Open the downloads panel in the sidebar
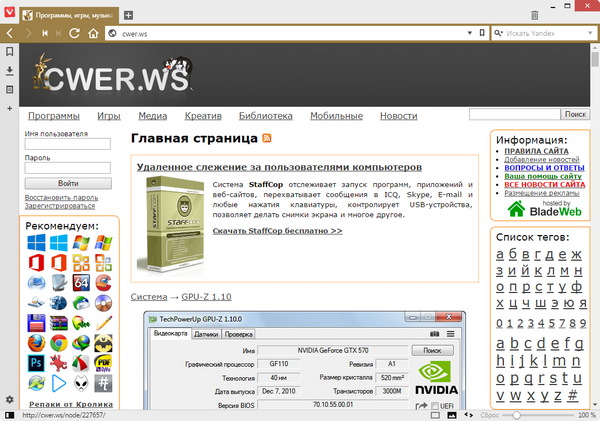The width and height of the screenshot is (600, 421). click(9, 70)
